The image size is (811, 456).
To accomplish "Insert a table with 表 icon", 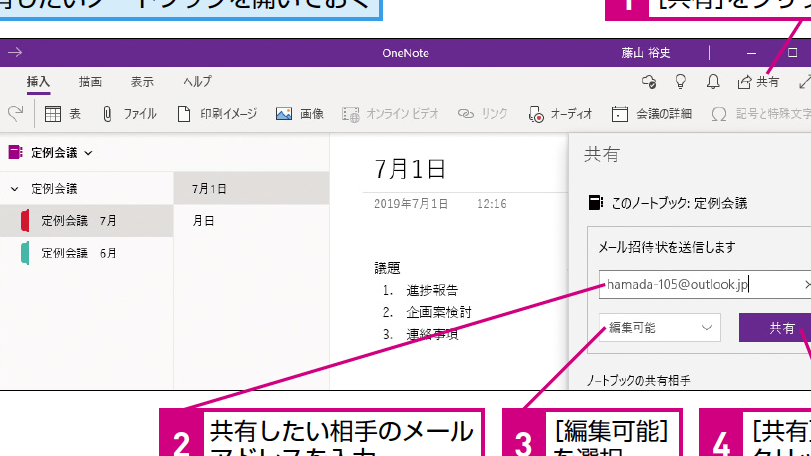I will coord(63,114).
